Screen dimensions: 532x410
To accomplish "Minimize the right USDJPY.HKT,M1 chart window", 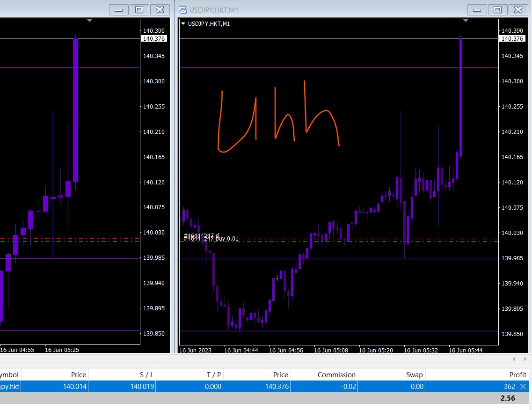I will (x=477, y=10).
